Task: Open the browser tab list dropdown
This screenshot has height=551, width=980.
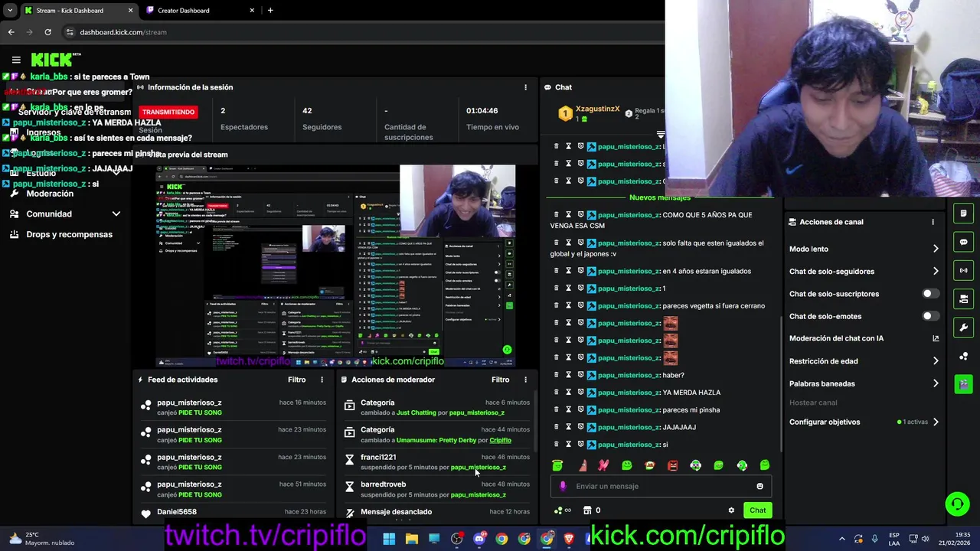Action: 10,11
